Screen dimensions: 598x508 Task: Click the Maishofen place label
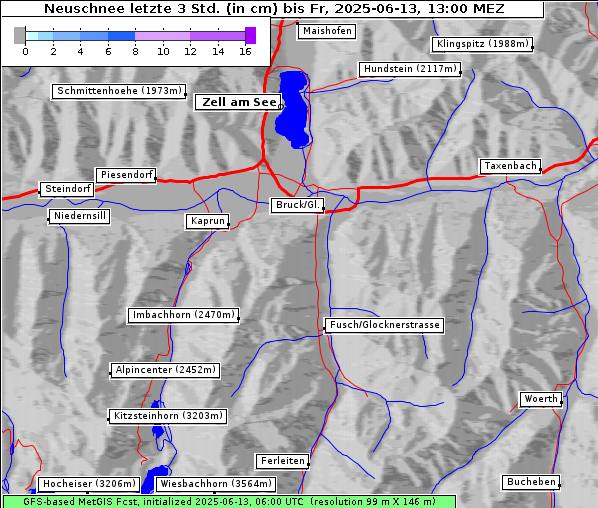tap(327, 31)
